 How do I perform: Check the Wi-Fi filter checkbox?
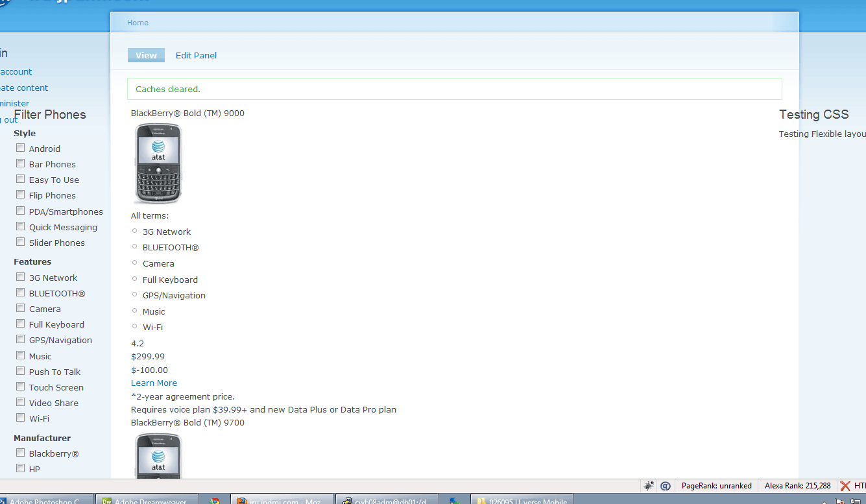coord(21,418)
